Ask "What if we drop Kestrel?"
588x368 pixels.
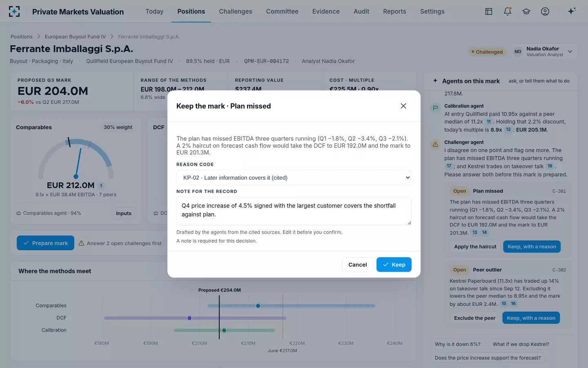(521, 344)
